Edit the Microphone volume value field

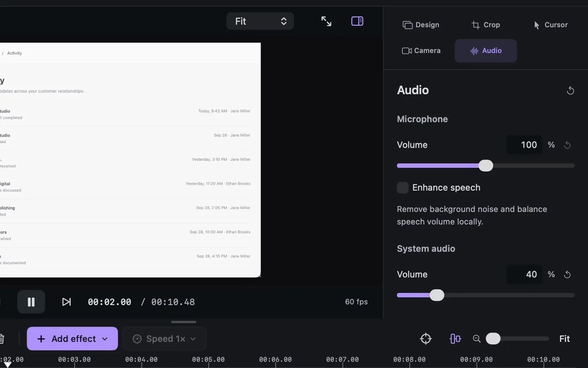[x=524, y=145]
